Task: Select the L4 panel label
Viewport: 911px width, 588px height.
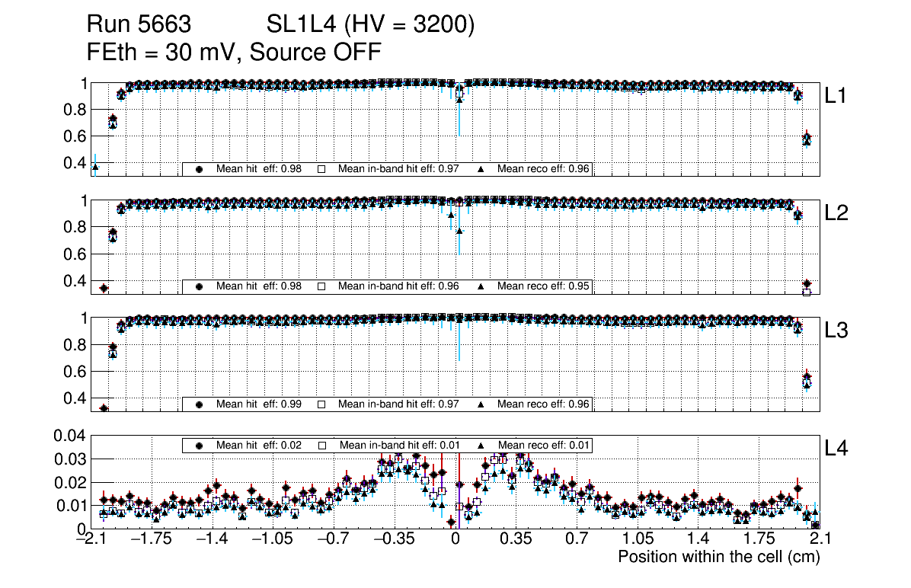Action: click(x=836, y=449)
